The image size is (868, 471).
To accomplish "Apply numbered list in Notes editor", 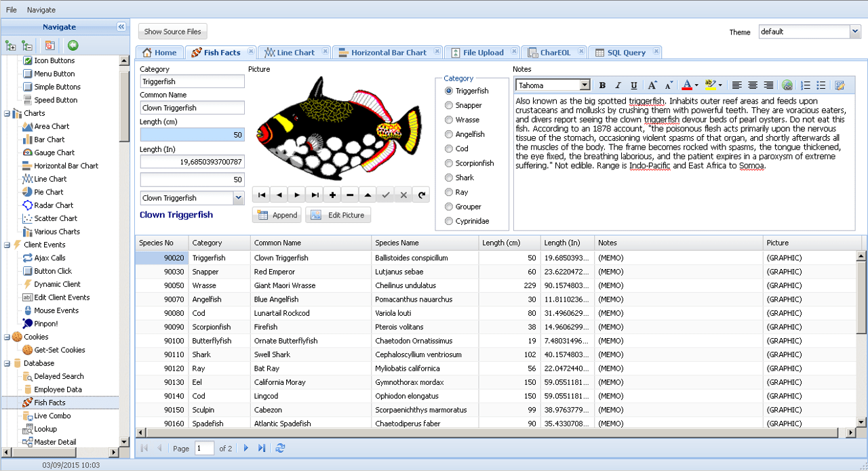I will point(804,85).
